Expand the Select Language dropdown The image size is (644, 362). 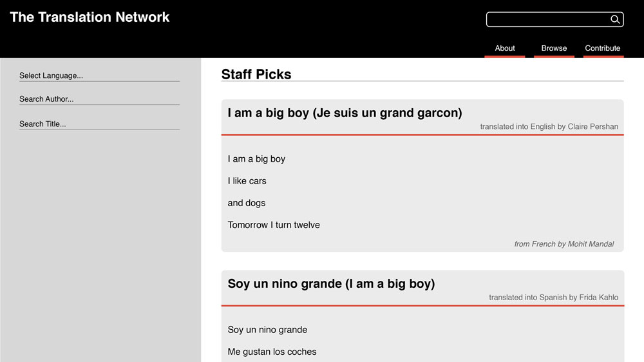click(99, 75)
